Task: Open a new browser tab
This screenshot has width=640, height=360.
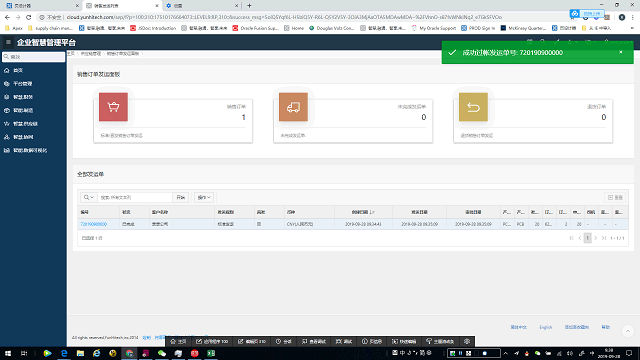Action: (x=249, y=6)
